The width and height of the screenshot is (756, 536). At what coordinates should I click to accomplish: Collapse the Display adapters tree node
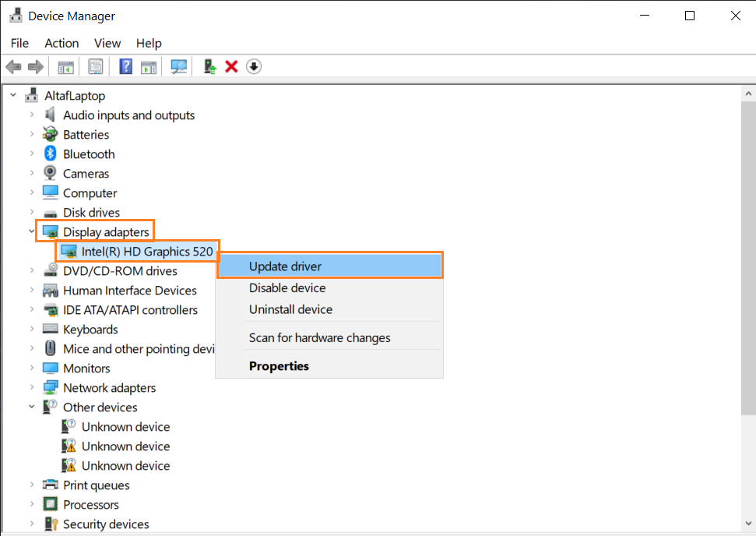[x=31, y=231]
